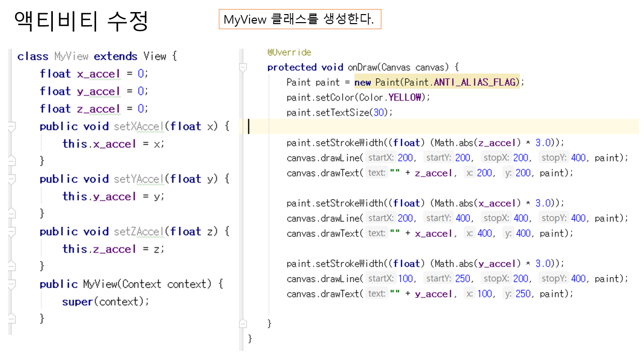The image size is (644, 362).
Task: Fold the MyView constructor from the gutter
Action: pyautogui.click(x=12, y=285)
